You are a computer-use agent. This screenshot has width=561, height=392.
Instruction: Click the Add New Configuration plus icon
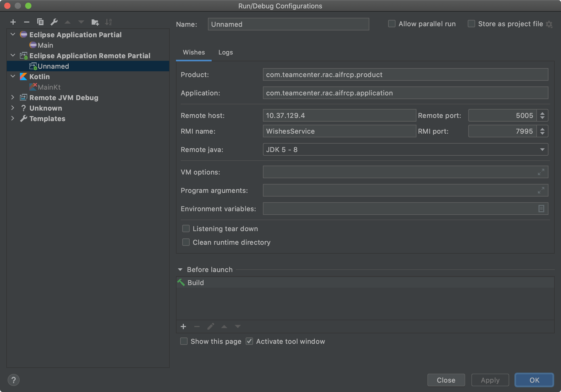tap(13, 22)
